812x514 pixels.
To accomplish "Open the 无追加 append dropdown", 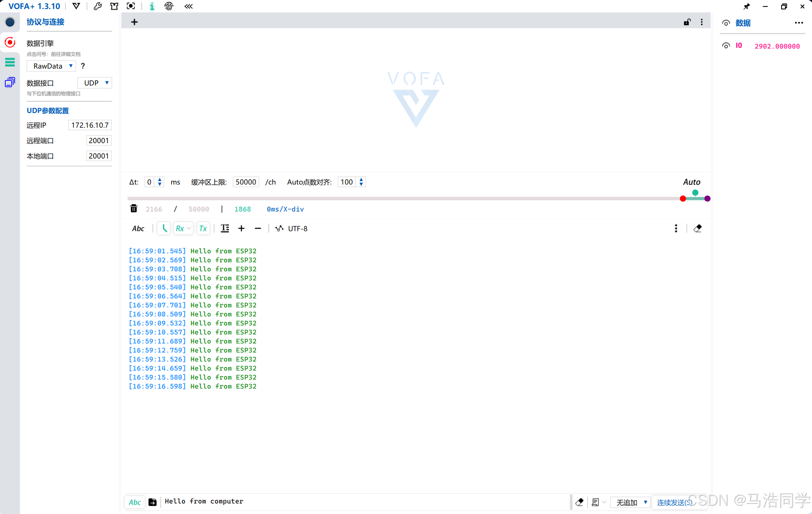I will point(631,502).
